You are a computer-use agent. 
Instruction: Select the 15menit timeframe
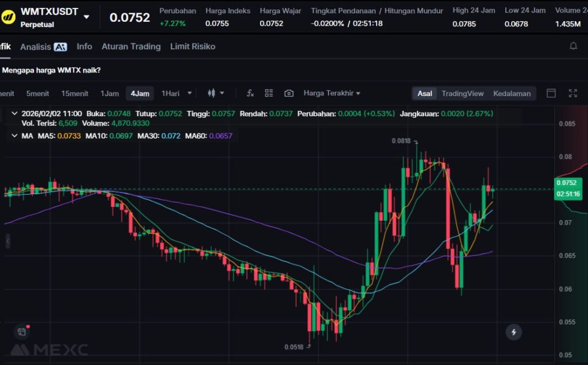(75, 93)
